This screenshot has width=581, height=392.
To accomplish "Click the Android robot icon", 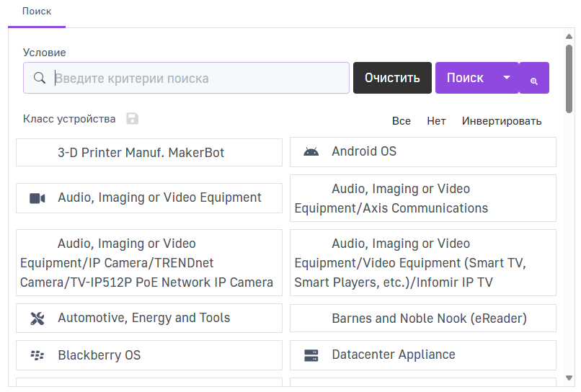I will pyautogui.click(x=311, y=152).
